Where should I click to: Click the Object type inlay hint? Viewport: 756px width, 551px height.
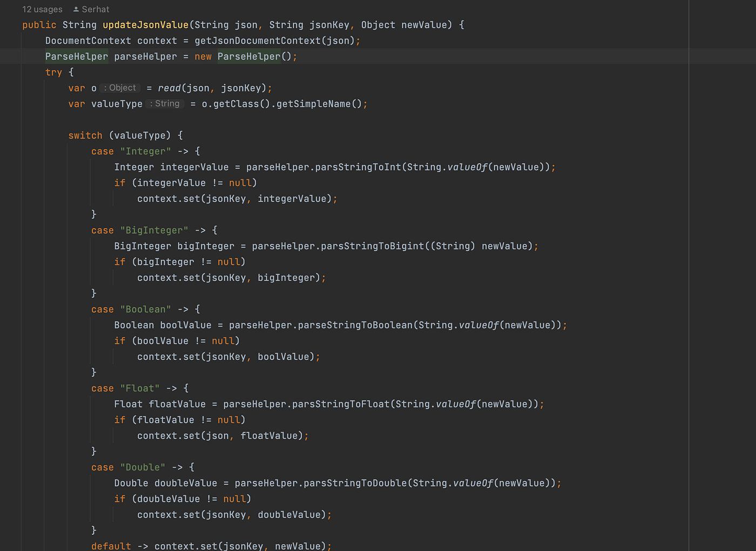click(x=119, y=88)
